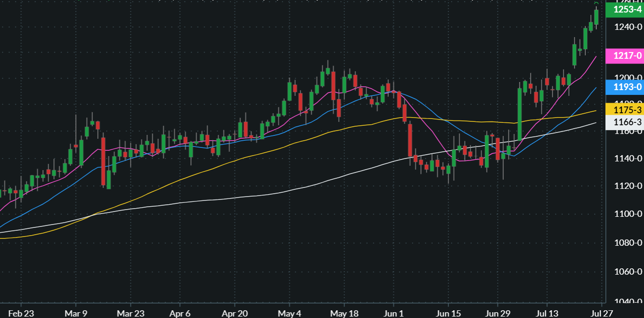Screen dimensions: 644x318
Task: Click the 1080-0 price axis label
Action: point(628,242)
